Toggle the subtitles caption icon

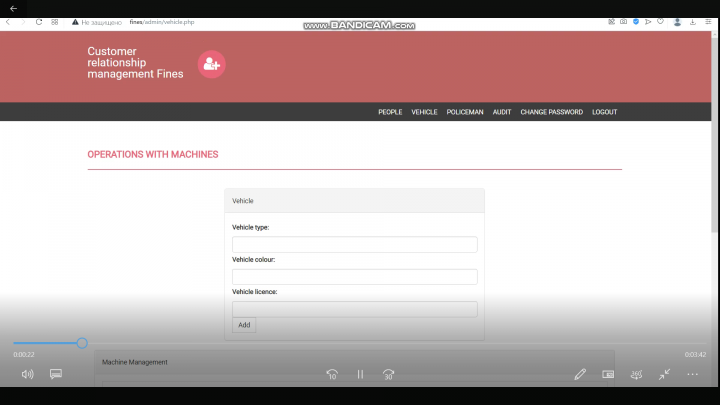(56, 374)
